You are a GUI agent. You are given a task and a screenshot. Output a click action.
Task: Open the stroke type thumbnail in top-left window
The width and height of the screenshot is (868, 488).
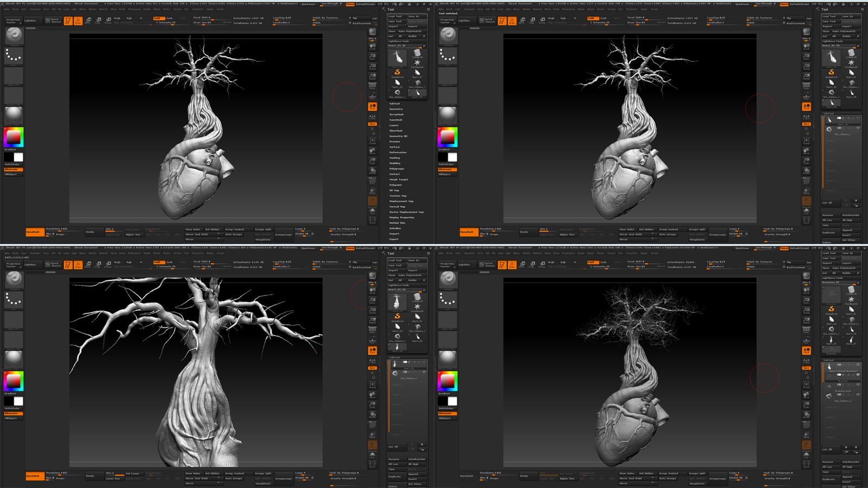click(x=14, y=56)
